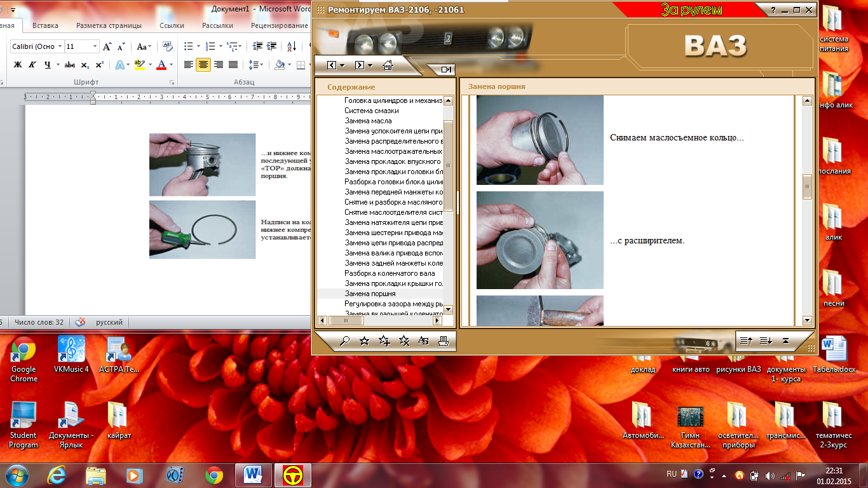Toggle underline Ч in Word
This screenshot has height=488, width=868.
point(46,65)
